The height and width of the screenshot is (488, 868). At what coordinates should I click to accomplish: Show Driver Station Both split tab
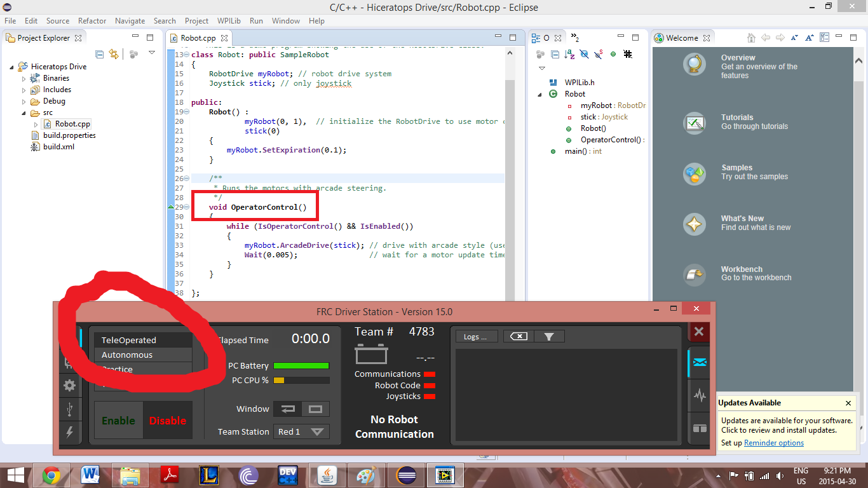(700, 428)
